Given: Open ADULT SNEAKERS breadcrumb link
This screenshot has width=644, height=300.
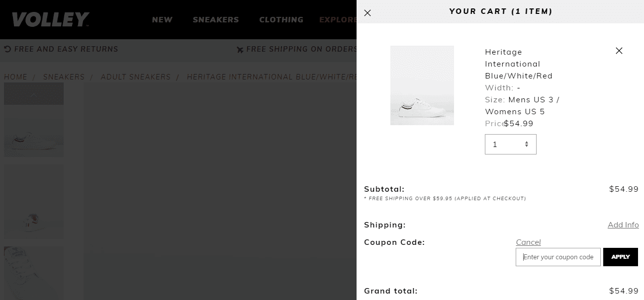Looking at the screenshot, I should click(x=136, y=77).
